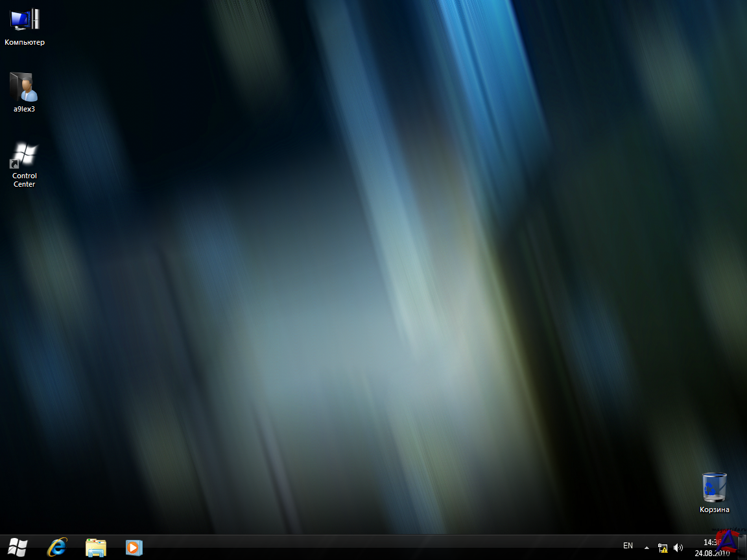
Task: Select the a9lex3 user folder icon
Action: (24, 87)
